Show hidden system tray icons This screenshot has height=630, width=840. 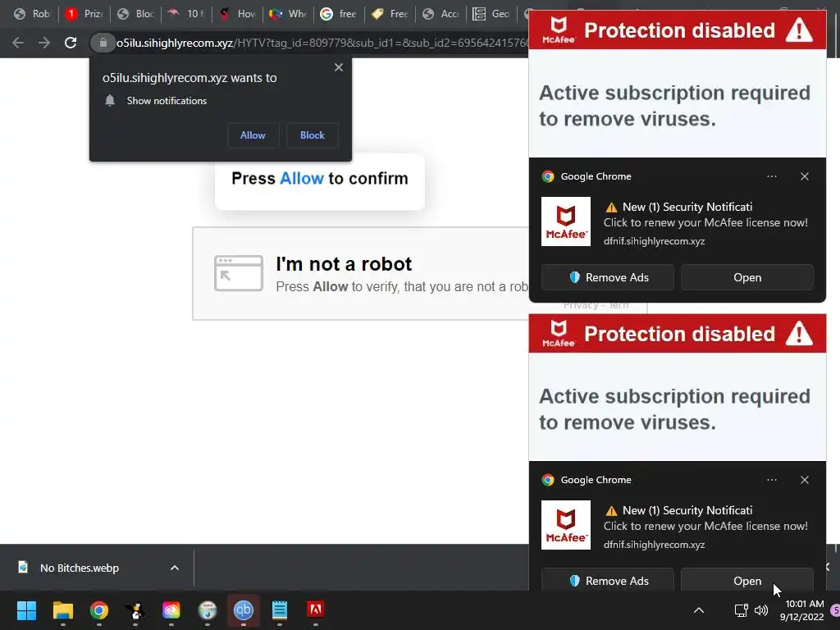coord(699,610)
